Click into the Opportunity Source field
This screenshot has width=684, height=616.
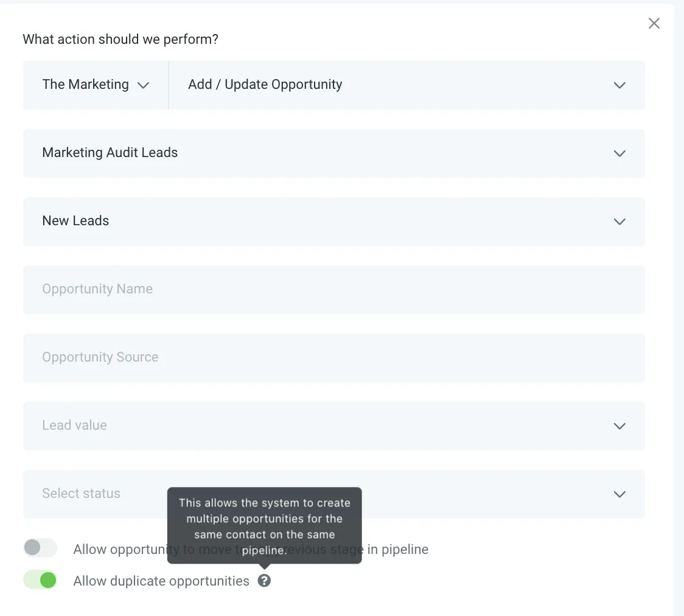334,358
